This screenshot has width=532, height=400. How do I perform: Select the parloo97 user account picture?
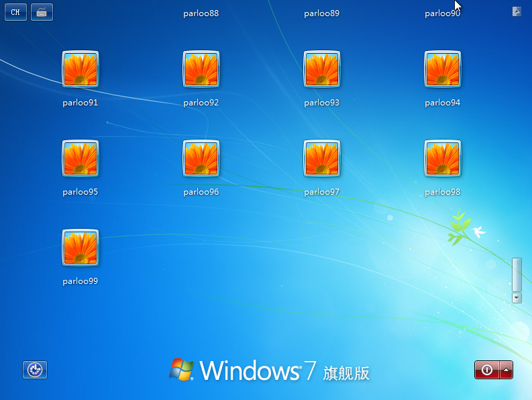point(322,158)
